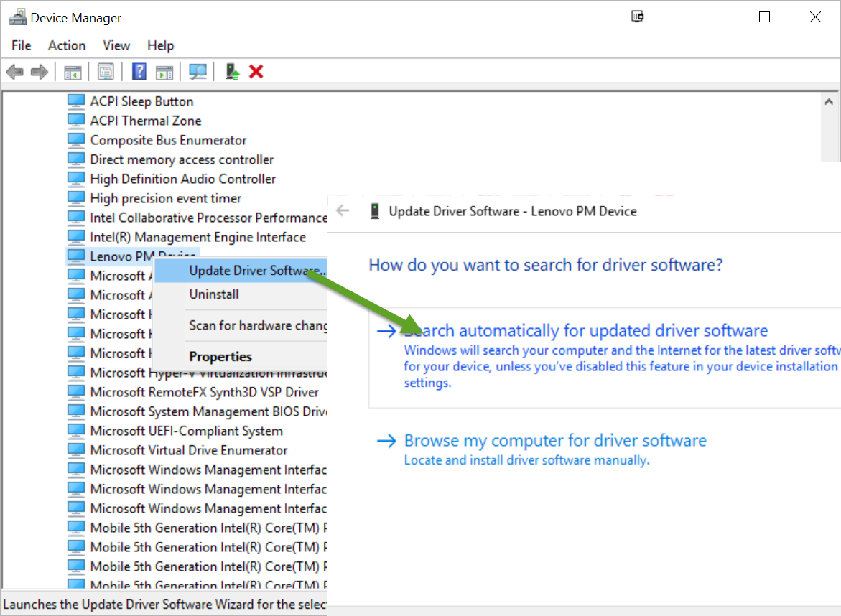The image size is (841, 616).
Task: Open Properties from the context menu
Action: coord(220,357)
